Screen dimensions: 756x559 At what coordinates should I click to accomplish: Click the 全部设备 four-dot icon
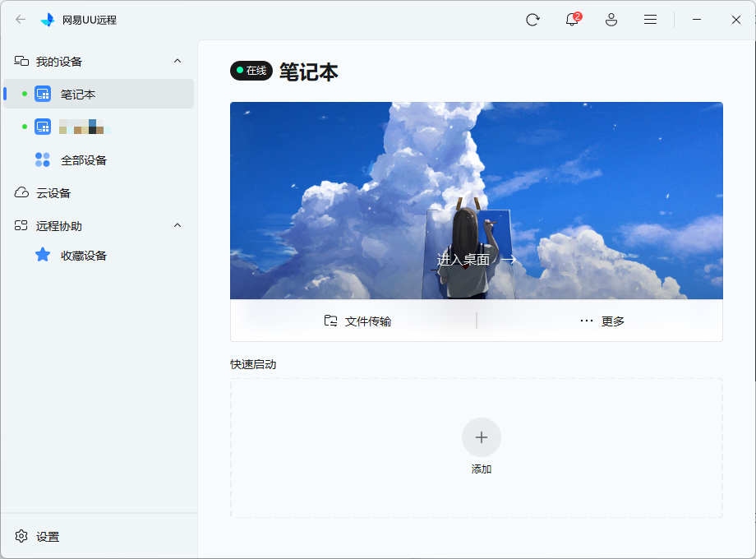click(x=43, y=159)
